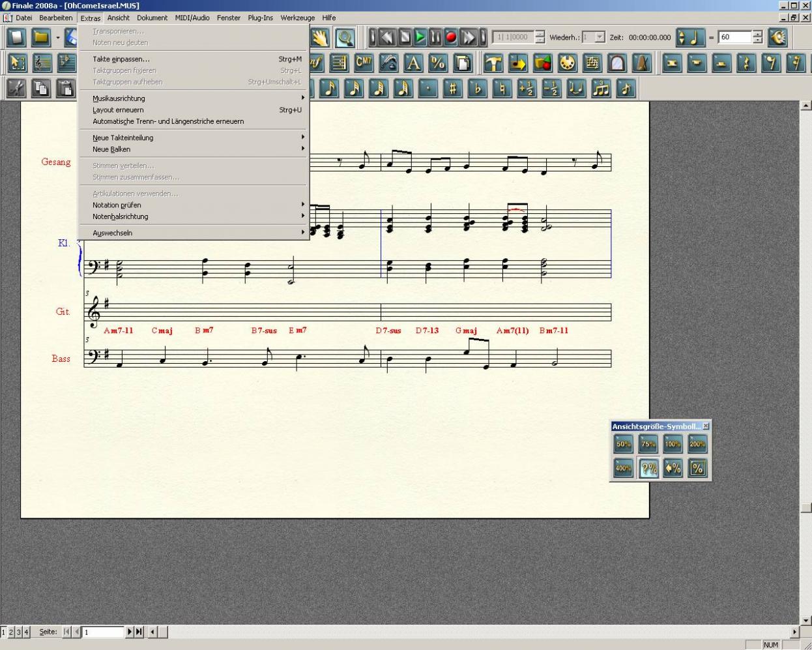
Task: Select the metronome tempo tool
Action: [642, 63]
